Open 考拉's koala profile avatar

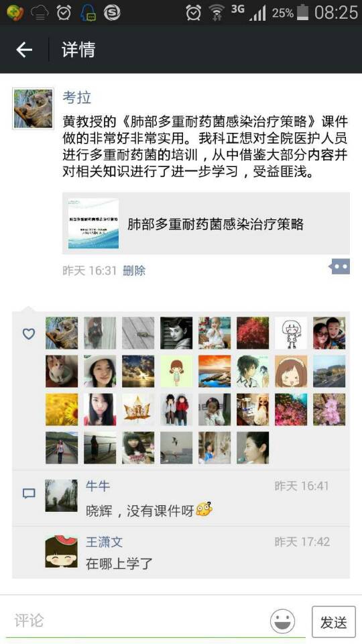pyautogui.click(x=33, y=109)
